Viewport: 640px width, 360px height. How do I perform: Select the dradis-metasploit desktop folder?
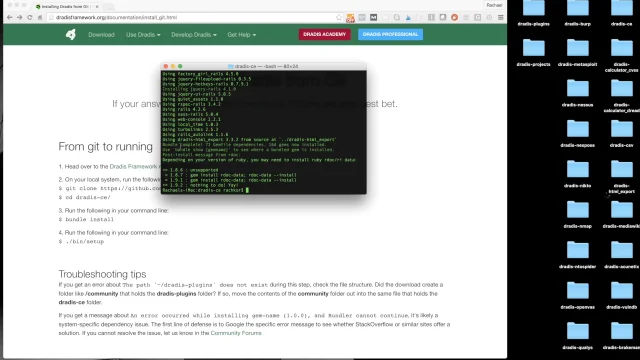pyautogui.click(x=578, y=52)
